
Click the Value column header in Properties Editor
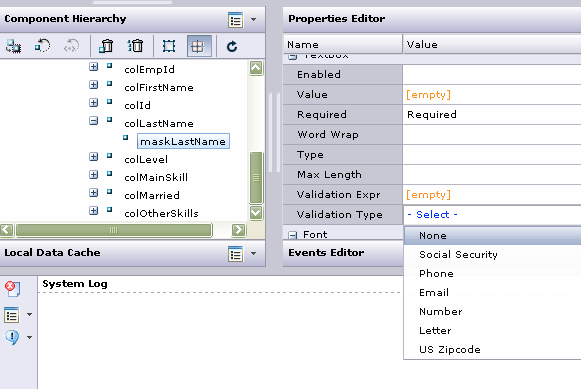coord(492,44)
